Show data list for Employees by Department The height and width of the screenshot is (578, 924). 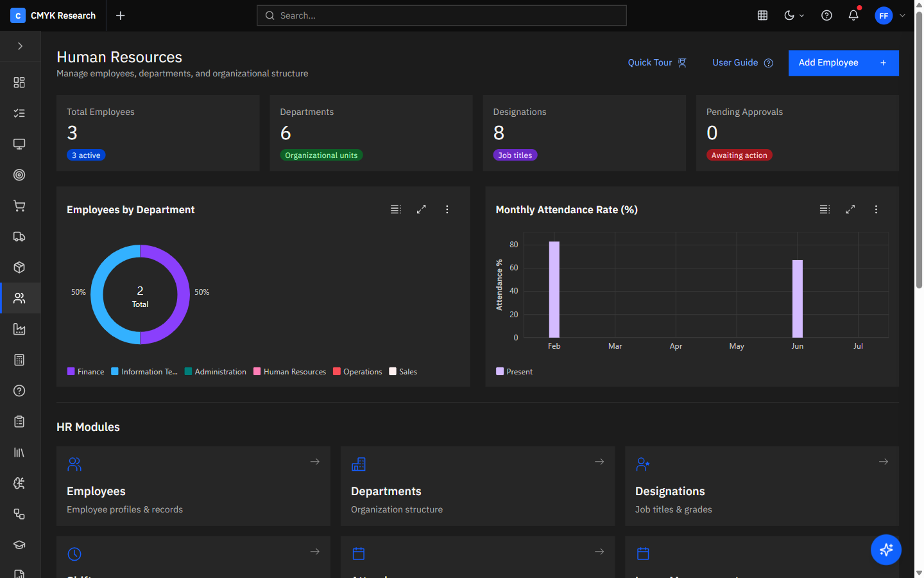396,209
